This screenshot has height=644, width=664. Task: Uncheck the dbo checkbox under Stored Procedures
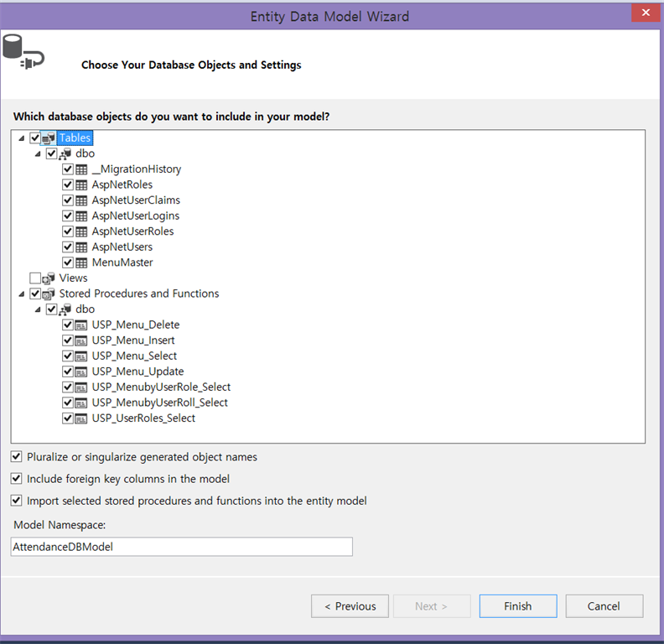pyautogui.click(x=52, y=309)
